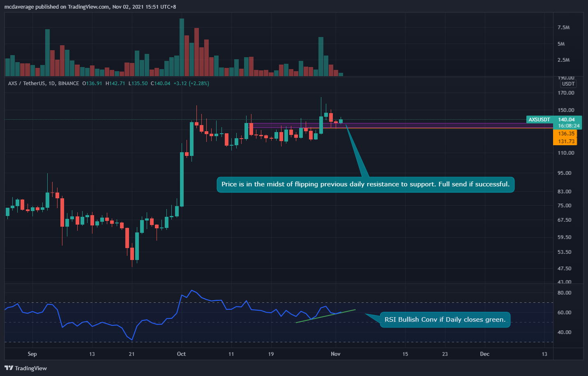
Task: Click the 75.00 price axis label
Action: (x=564, y=206)
